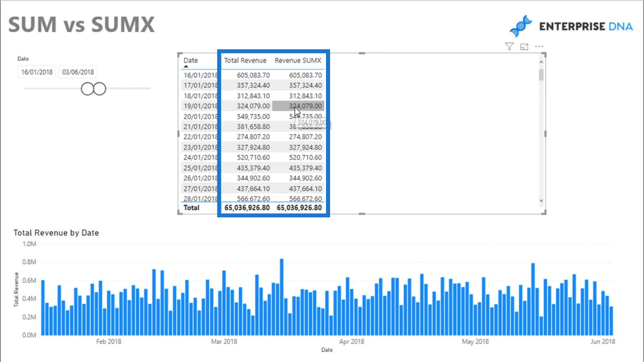Edit the start date field 16/01/2018
The height and width of the screenshot is (362, 644).
coord(37,72)
